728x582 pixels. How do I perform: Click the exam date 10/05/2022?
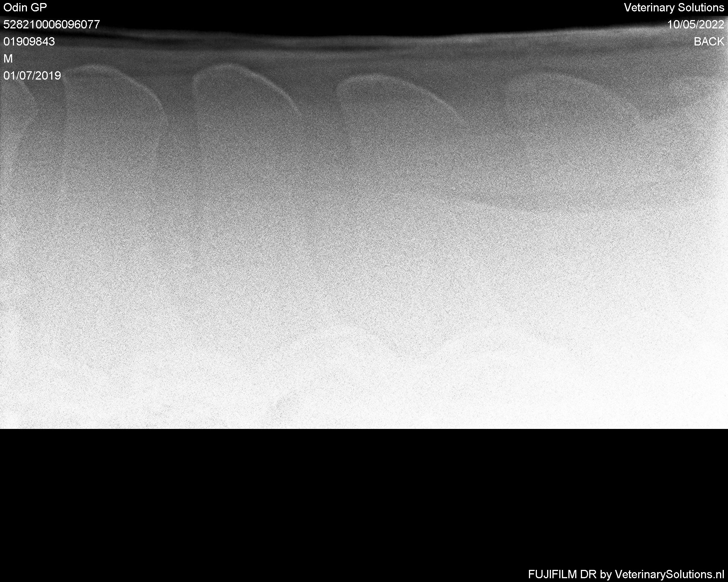click(x=696, y=25)
